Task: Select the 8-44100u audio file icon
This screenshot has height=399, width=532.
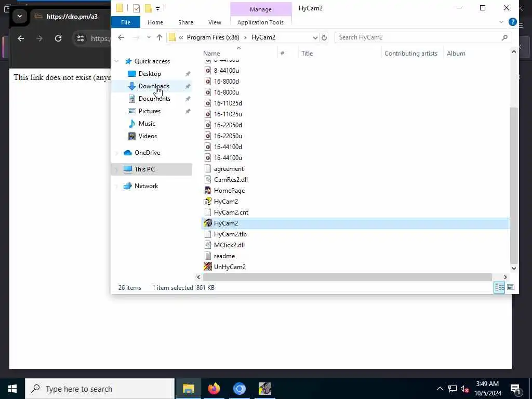Action: coord(207,71)
